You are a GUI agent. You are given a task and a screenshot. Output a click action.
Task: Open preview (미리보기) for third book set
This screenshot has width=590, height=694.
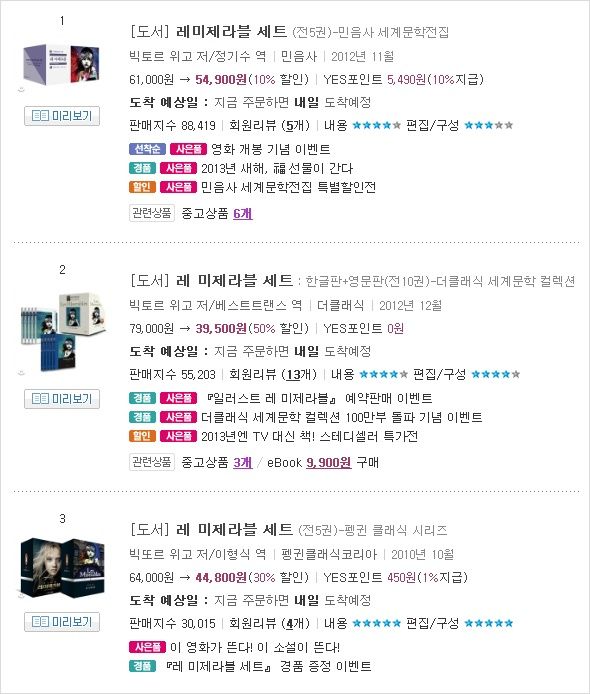[62, 622]
